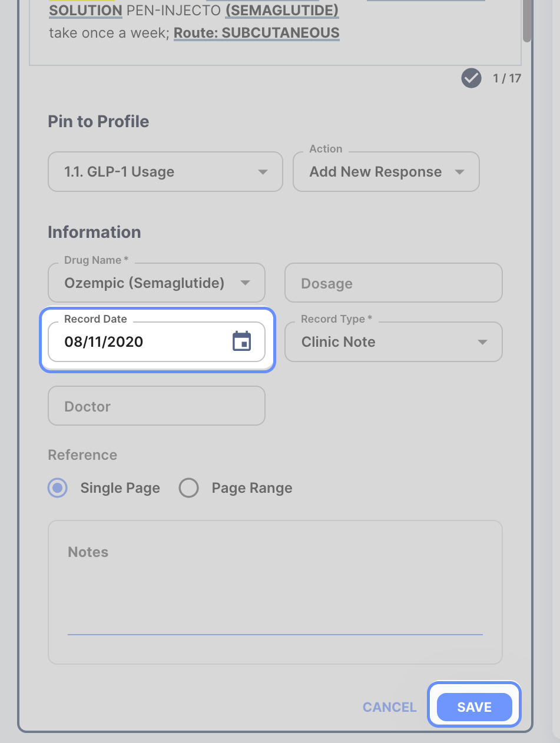Click the dropdown arrow on Record Type field

pos(483,341)
